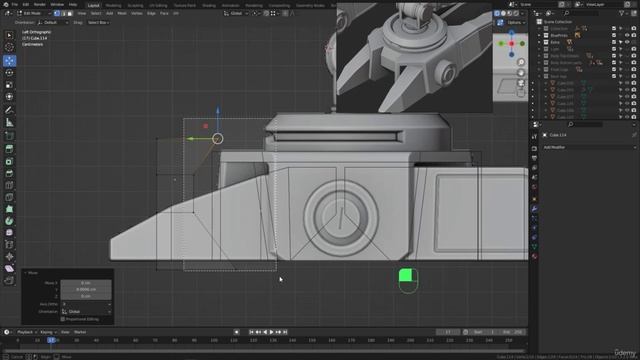The image size is (640, 360).
Task: Select the Spin tool
Action: [9, 221]
